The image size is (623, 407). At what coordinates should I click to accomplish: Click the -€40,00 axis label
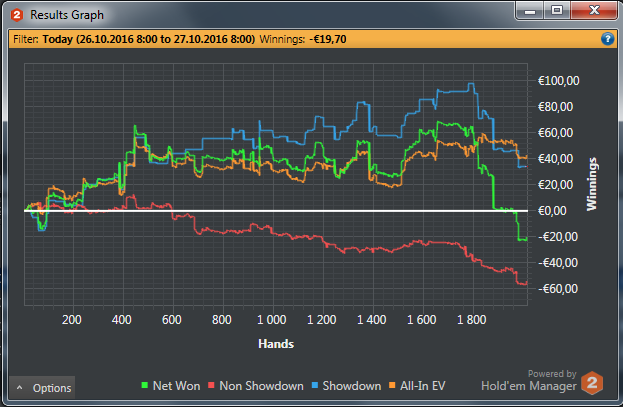click(558, 262)
